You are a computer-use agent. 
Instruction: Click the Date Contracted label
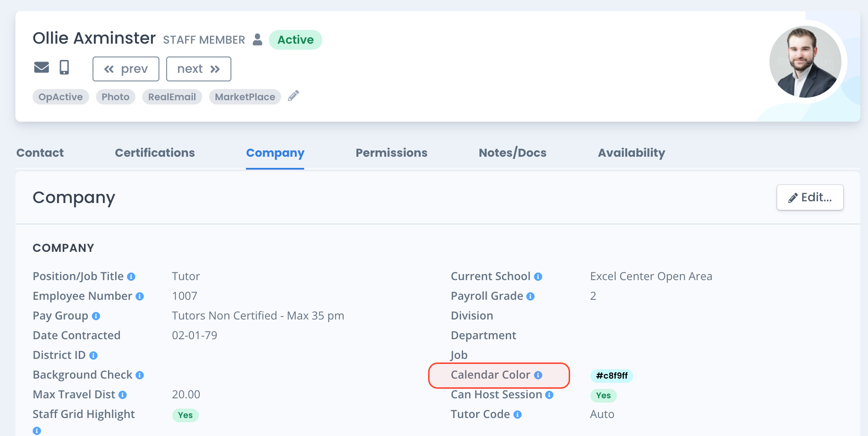77,335
